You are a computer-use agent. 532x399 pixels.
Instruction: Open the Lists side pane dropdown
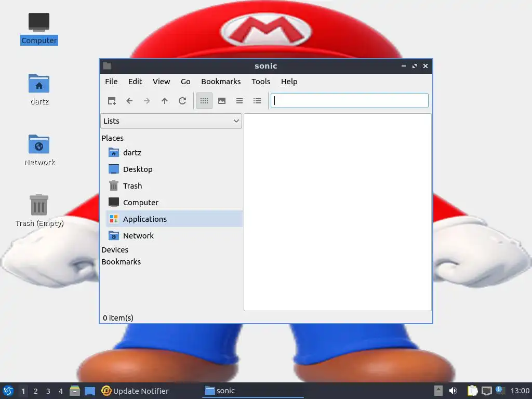point(171,121)
